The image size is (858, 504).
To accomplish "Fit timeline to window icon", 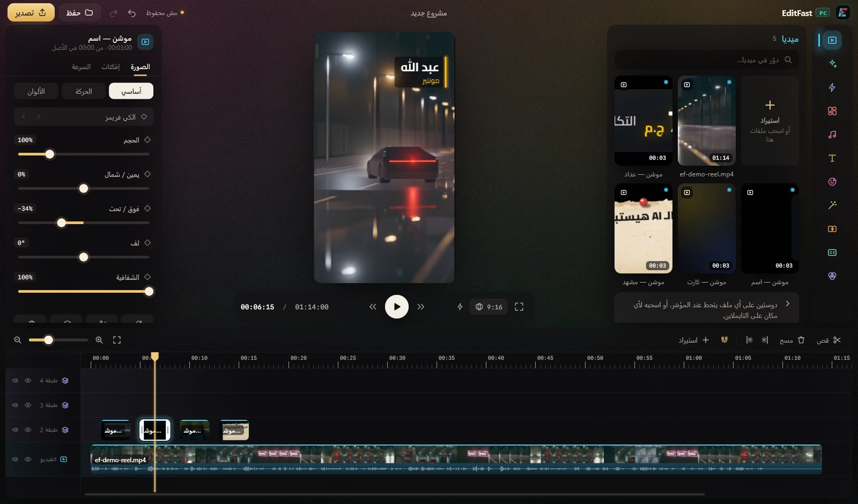I will click(x=117, y=340).
